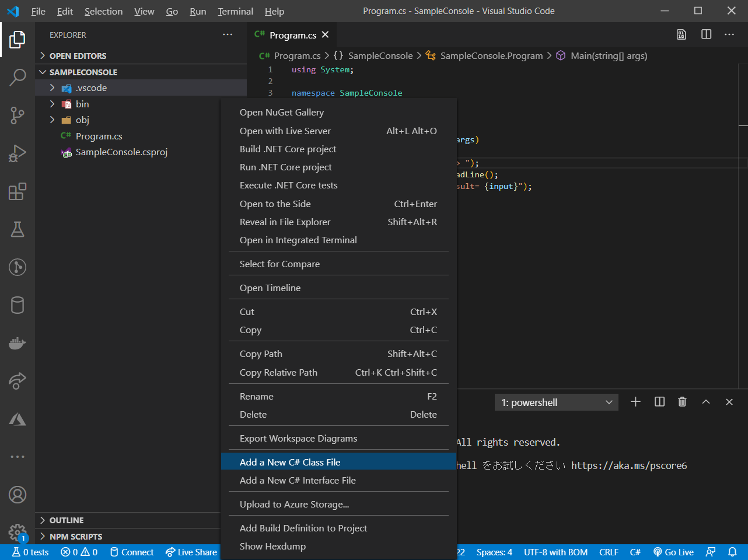Click 0 tests in status bar

pyautogui.click(x=30, y=552)
